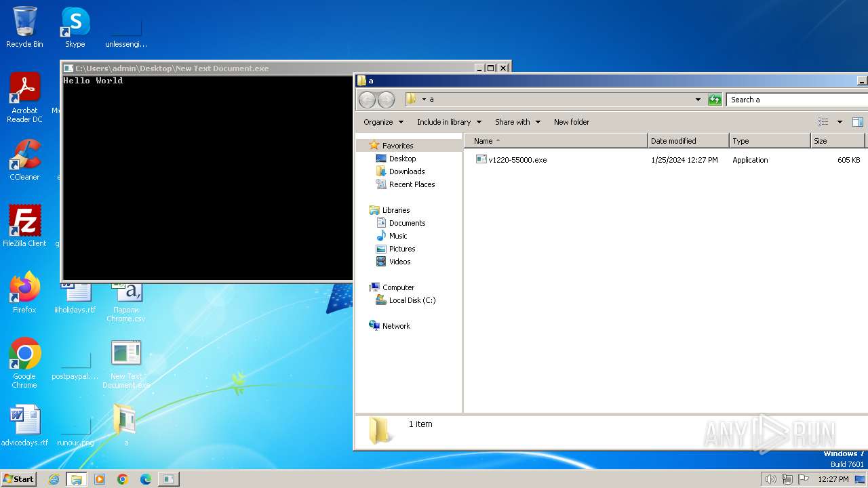Screen dimensions: 868x488
Task: Click the Search a input box
Action: tap(796, 100)
